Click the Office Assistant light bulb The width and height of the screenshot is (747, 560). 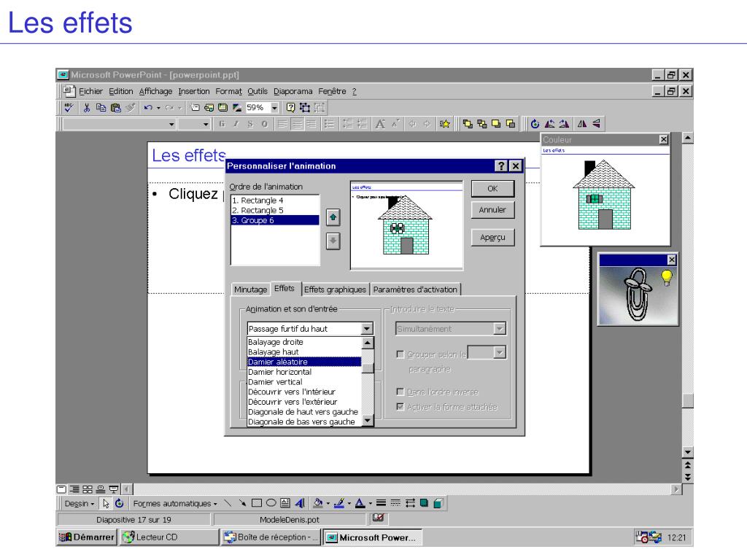(x=667, y=277)
